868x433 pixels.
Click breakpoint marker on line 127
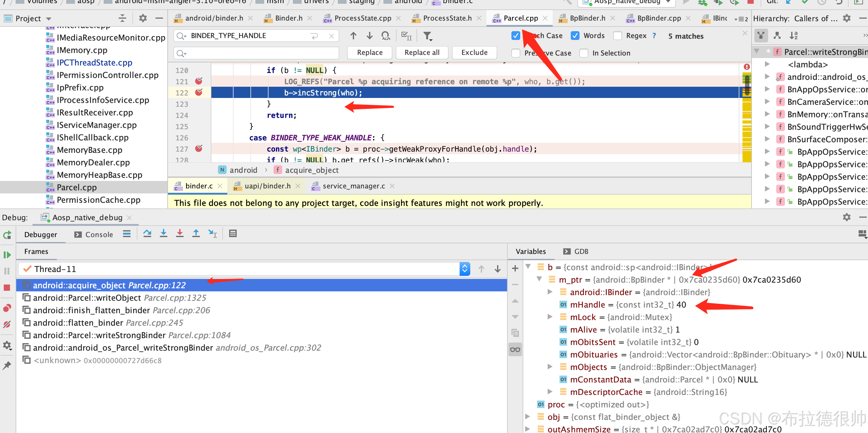(199, 148)
